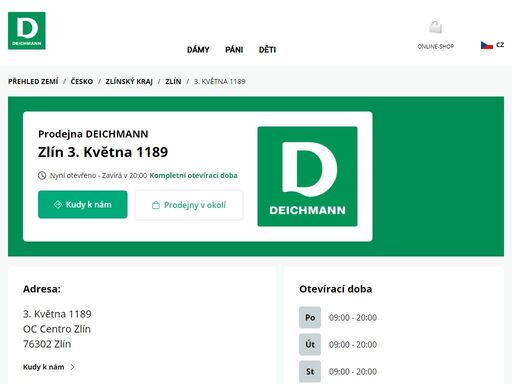The image size is (512, 384).
Task: Navigate to ČESKO breadcrumb
Action: click(x=82, y=81)
